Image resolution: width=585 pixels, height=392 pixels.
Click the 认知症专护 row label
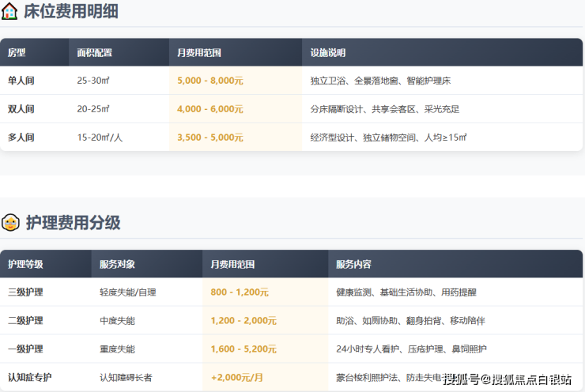click(29, 378)
